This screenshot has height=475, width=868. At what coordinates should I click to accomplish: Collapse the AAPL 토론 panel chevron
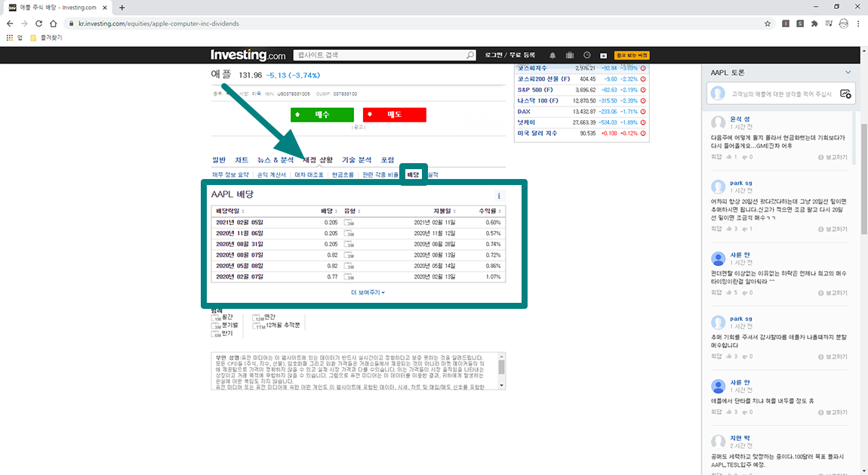click(x=848, y=72)
